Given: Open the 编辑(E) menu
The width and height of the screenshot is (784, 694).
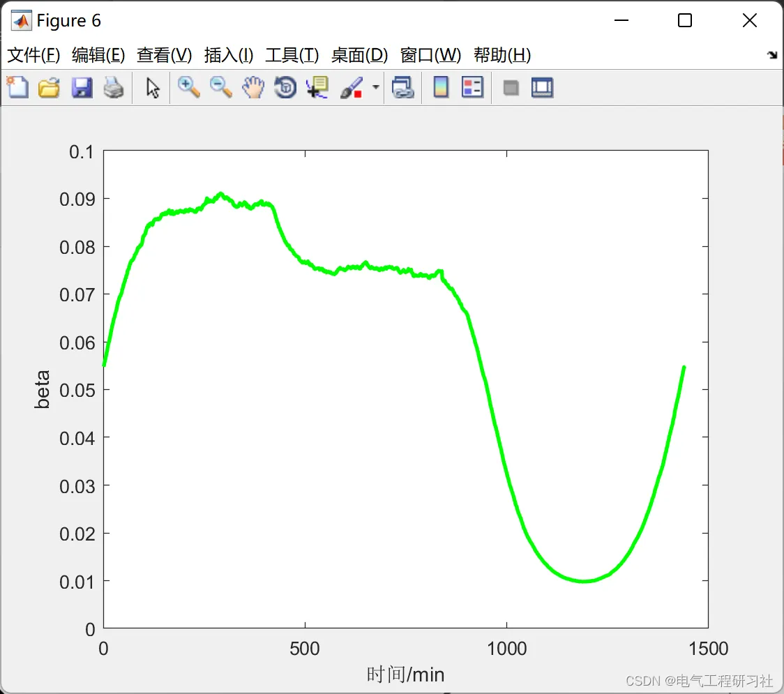Looking at the screenshot, I should click(98, 55).
